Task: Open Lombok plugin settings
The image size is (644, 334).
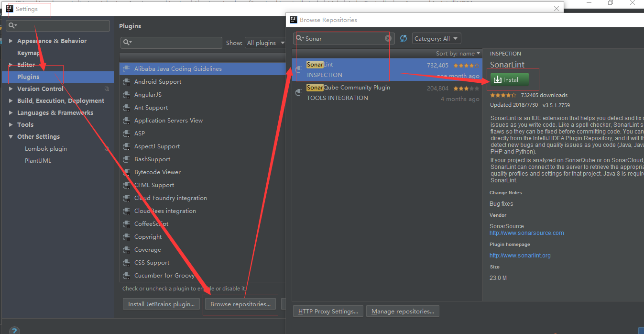Action: coord(46,148)
